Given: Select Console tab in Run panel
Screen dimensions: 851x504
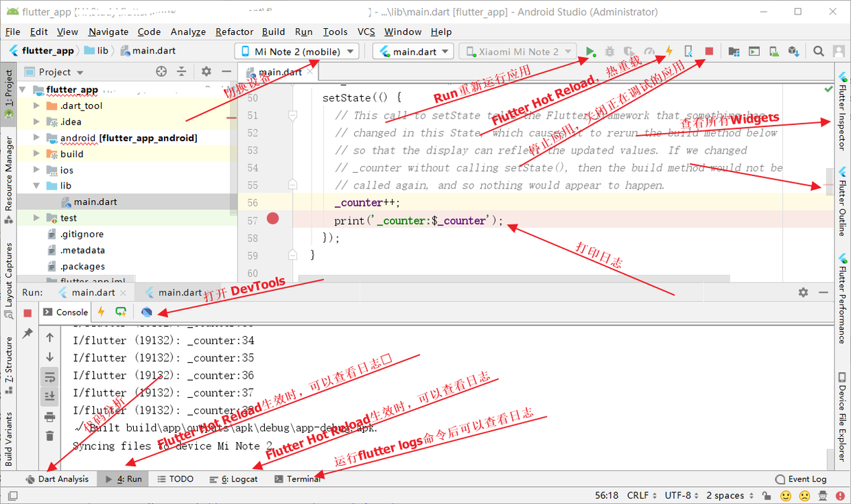Looking at the screenshot, I should 66,312.
